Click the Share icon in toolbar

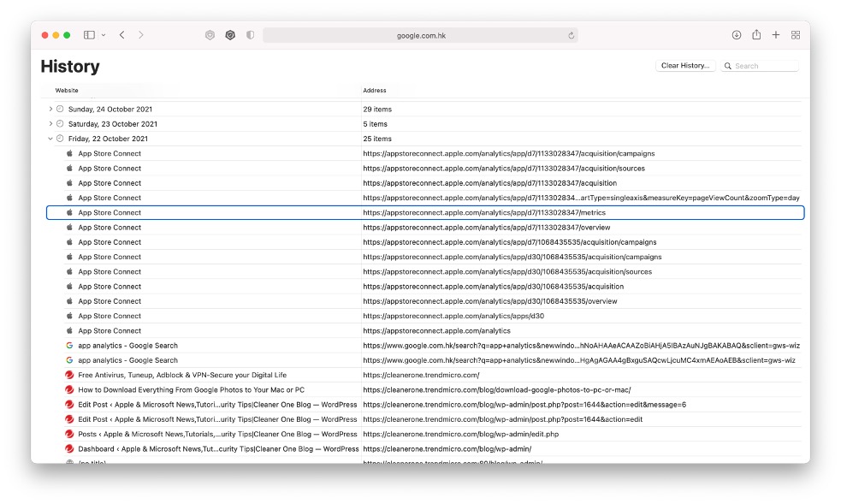coord(756,35)
